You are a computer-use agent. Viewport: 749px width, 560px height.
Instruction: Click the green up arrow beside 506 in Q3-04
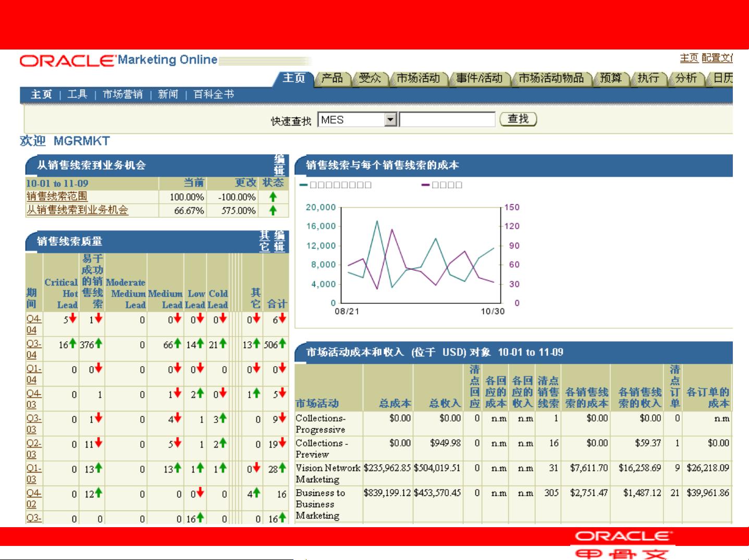[x=282, y=343]
